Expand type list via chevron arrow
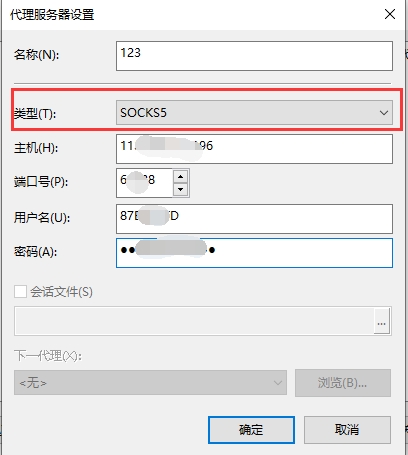Screen dimensions: 408x455 pyautogui.click(x=384, y=113)
